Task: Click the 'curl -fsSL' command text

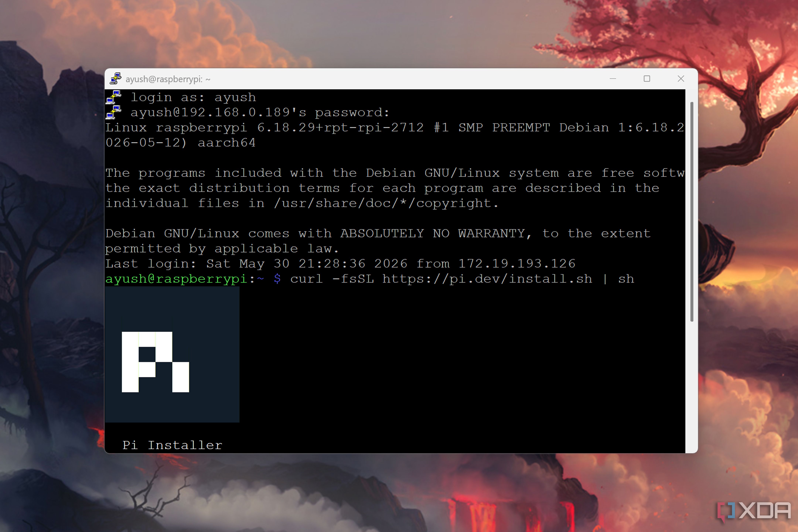Action: point(332,279)
